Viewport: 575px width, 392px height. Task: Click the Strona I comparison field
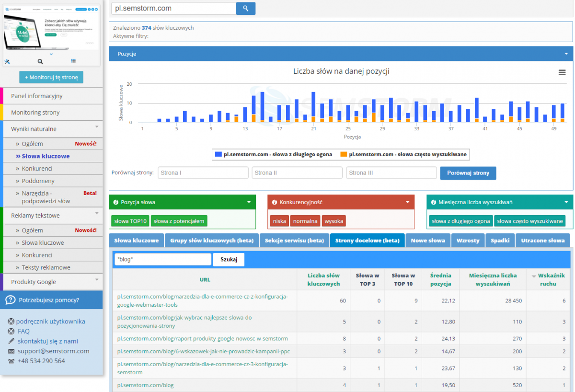(x=203, y=173)
